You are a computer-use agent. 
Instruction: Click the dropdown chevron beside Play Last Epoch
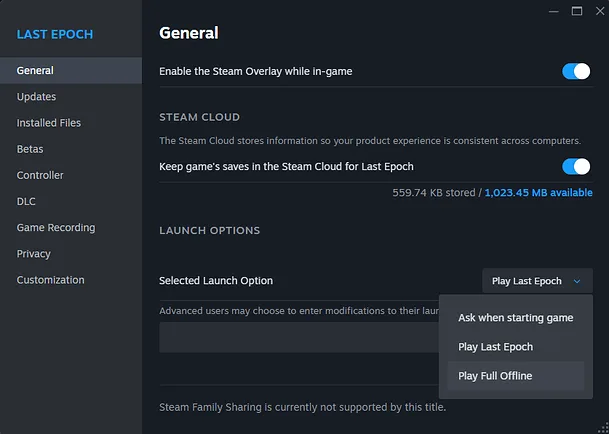(577, 281)
